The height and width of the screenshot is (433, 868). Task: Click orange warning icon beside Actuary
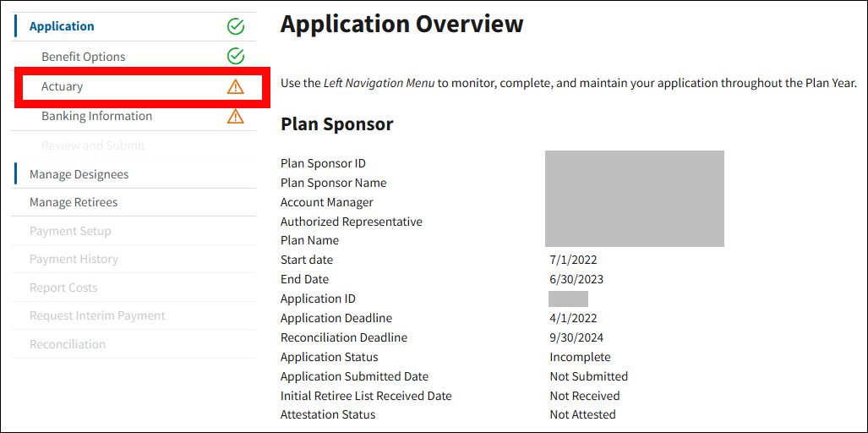click(236, 86)
